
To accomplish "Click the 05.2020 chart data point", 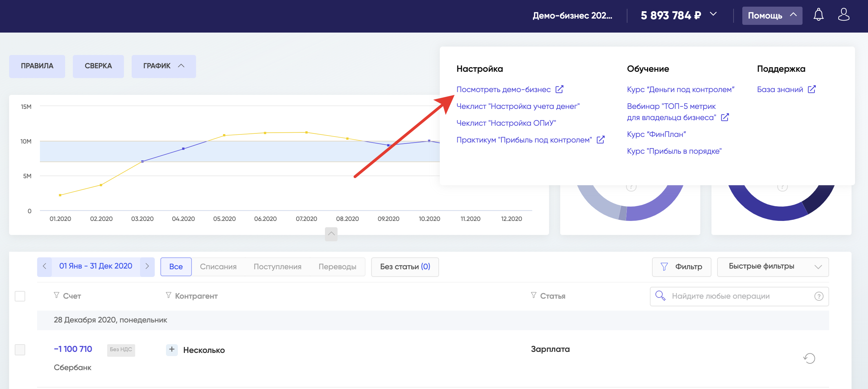I will click(224, 135).
